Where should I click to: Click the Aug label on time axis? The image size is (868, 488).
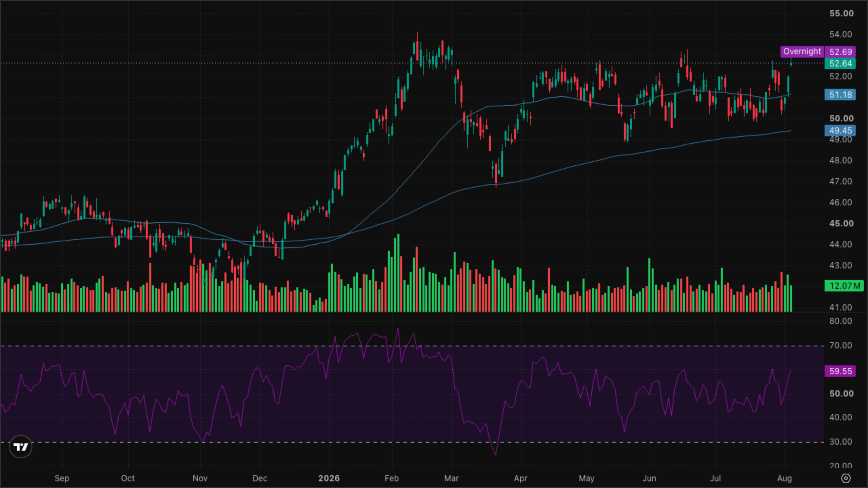tap(784, 479)
